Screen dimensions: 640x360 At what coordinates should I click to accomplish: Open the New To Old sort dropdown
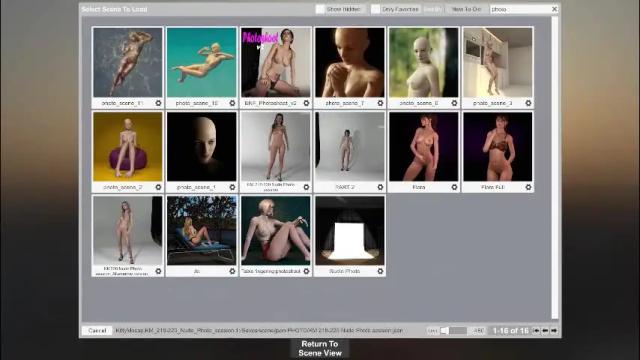[x=466, y=9]
